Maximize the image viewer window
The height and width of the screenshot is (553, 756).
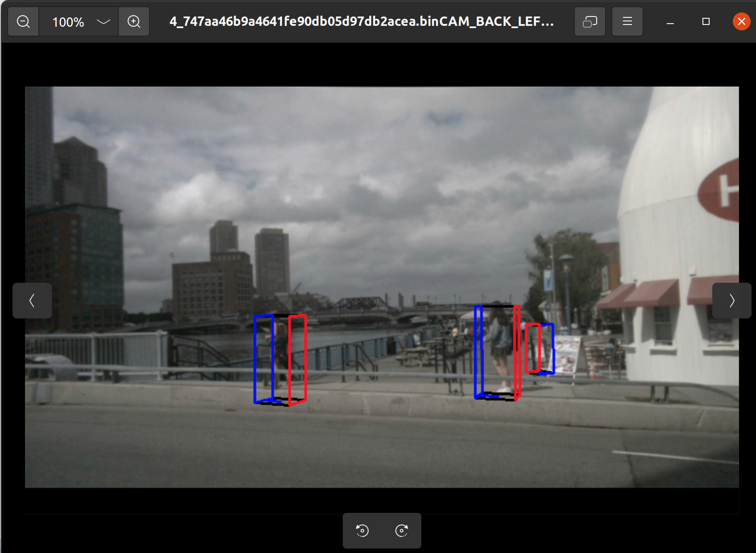(706, 21)
